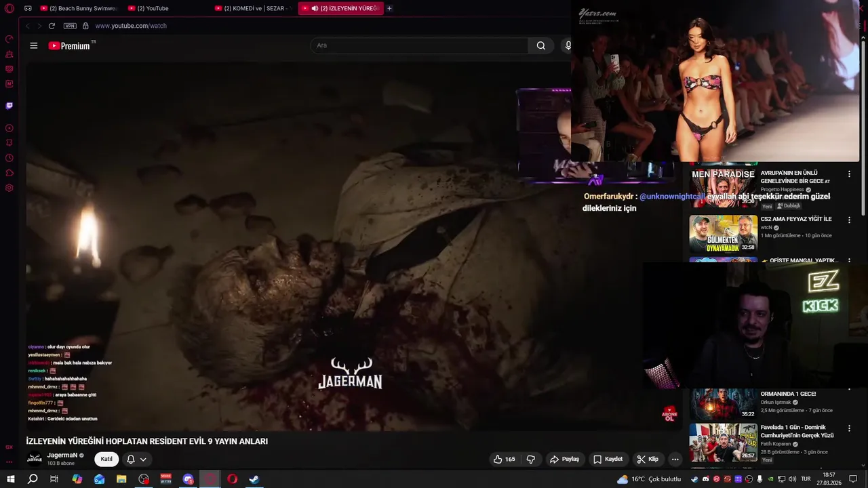Switch to the KOMEDİ ve SEZAR tab
868x488 pixels.
(254, 8)
